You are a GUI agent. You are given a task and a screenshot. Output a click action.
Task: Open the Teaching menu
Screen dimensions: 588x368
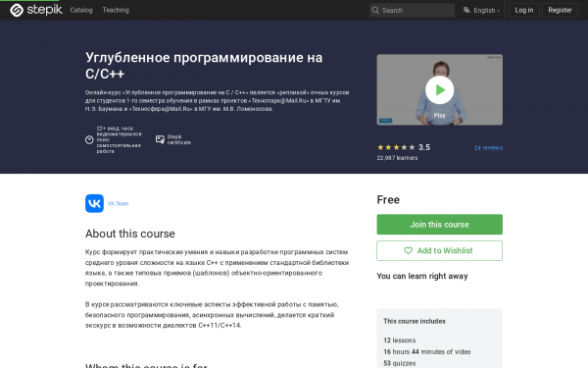pos(116,10)
